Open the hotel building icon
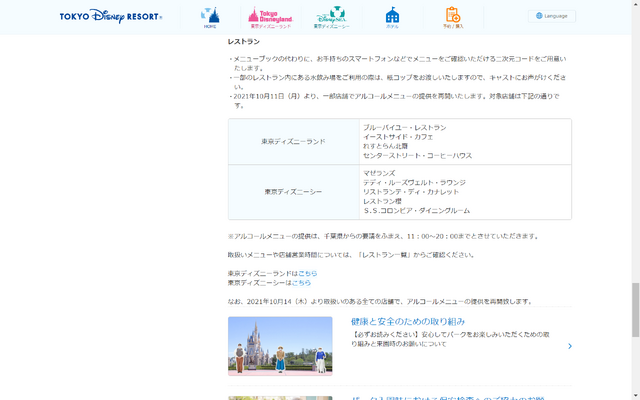This screenshot has height=400, width=640. click(392, 18)
